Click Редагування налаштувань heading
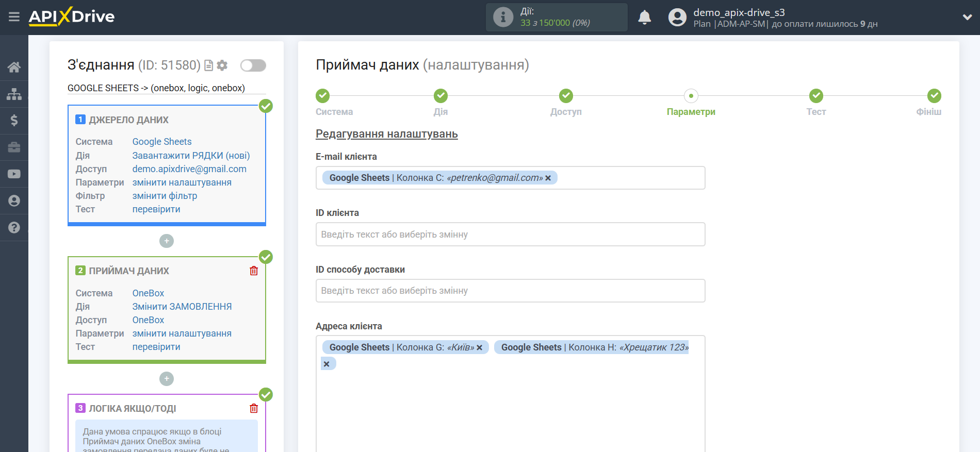 (x=387, y=134)
